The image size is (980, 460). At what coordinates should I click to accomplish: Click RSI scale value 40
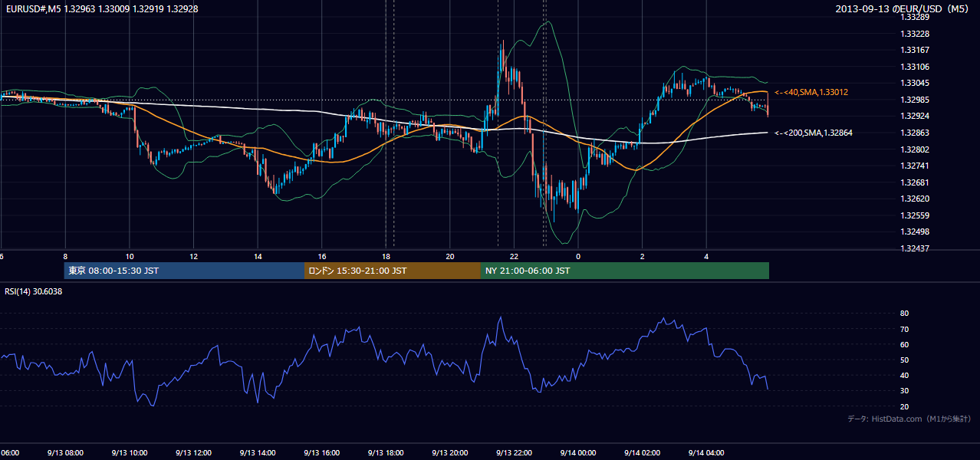click(904, 376)
